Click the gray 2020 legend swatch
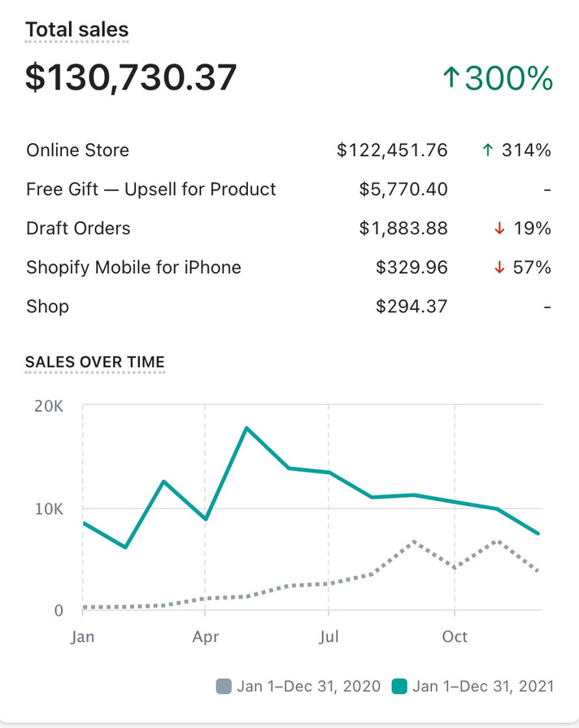 pos(224,687)
